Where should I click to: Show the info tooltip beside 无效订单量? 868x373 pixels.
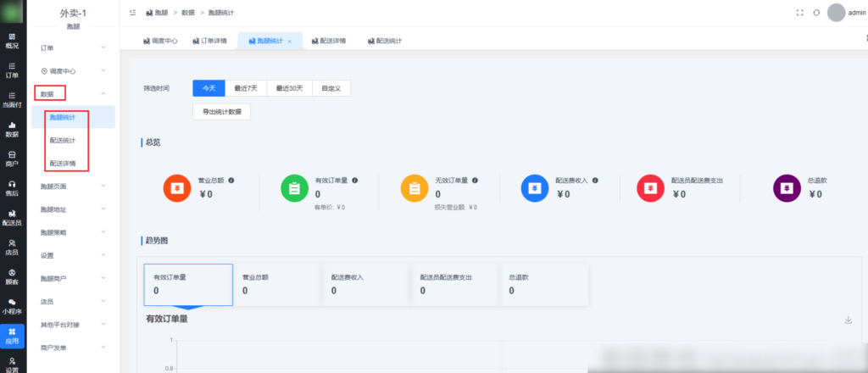(475, 181)
